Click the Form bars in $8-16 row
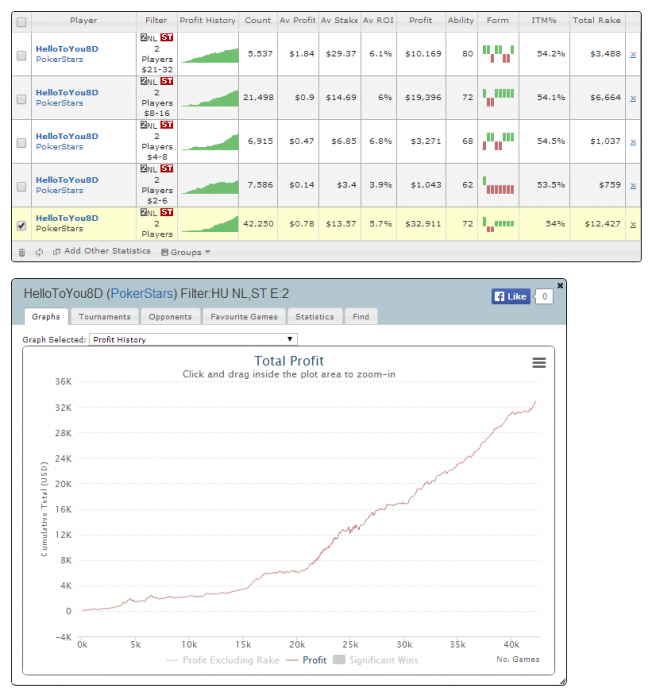Viewport: 652px width, 700px height. 498,97
